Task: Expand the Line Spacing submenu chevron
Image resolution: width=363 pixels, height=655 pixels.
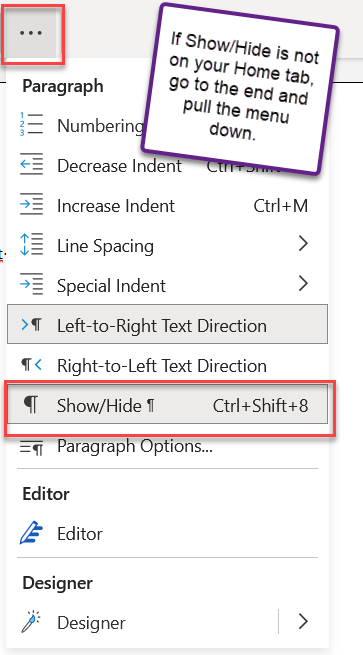Action: [304, 244]
